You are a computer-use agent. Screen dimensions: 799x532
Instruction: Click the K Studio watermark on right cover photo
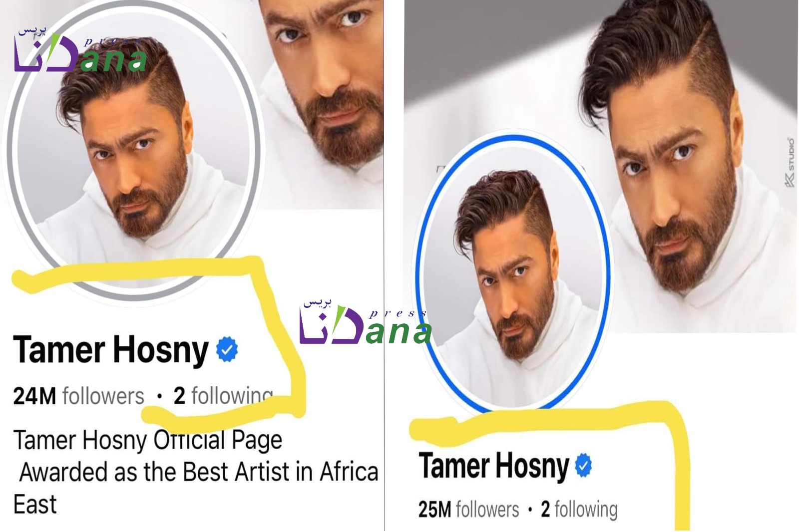[x=790, y=163]
